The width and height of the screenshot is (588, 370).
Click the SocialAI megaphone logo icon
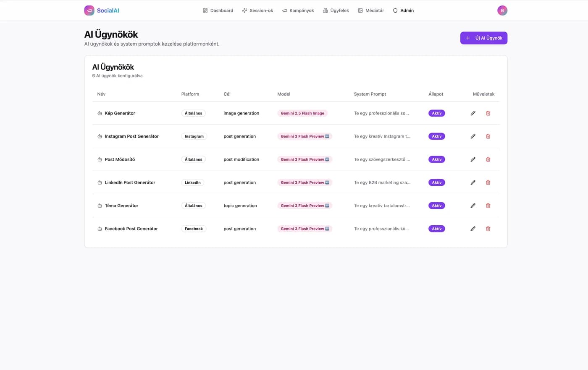pyautogui.click(x=89, y=10)
